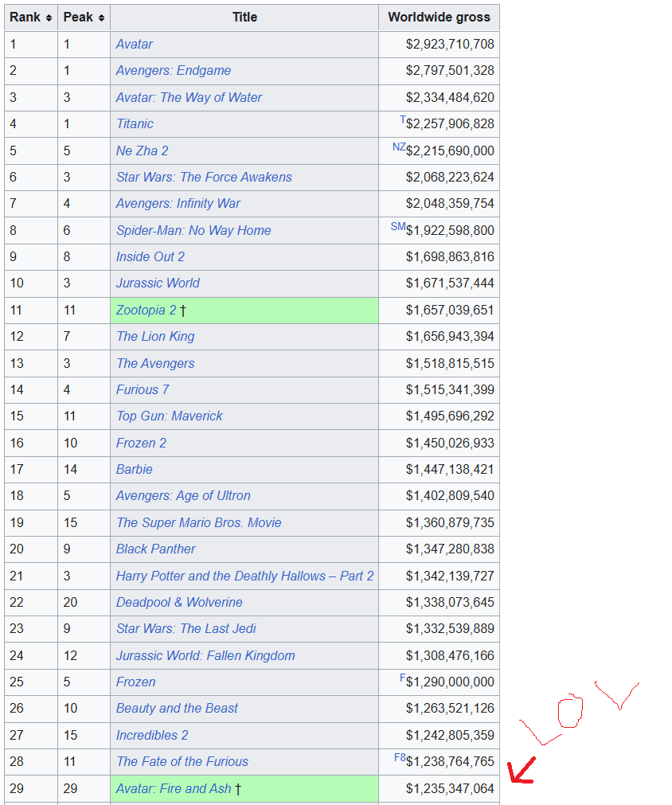Open The Super Mario Bros. Movie link
This screenshot has height=805, width=672.
tap(199, 522)
